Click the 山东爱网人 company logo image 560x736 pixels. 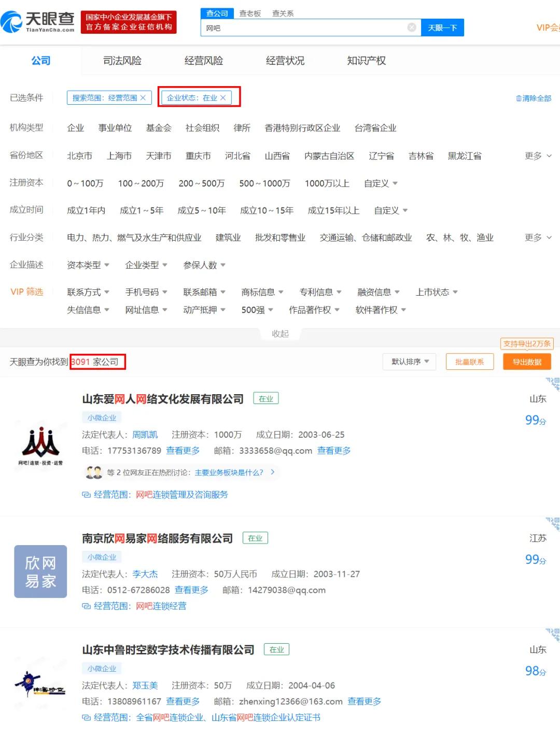coord(40,442)
